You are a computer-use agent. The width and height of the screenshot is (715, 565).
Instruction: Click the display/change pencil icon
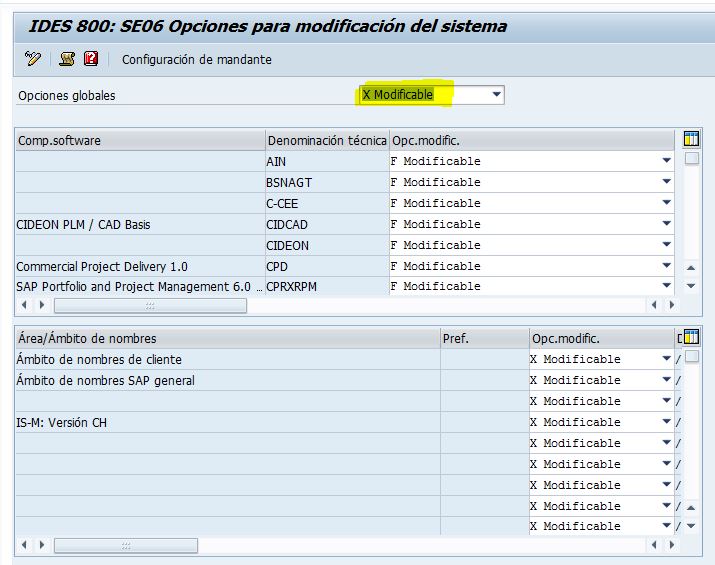[33, 59]
